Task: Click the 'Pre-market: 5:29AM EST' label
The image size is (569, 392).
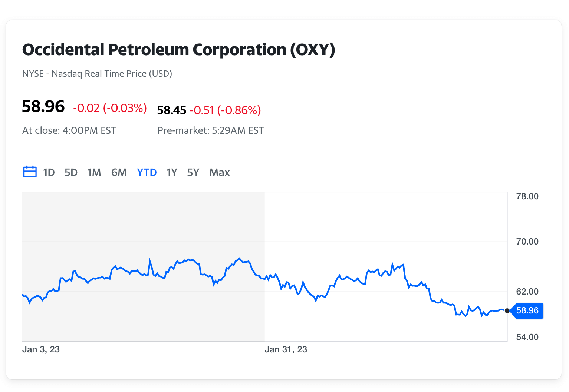Action: click(211, 130)
